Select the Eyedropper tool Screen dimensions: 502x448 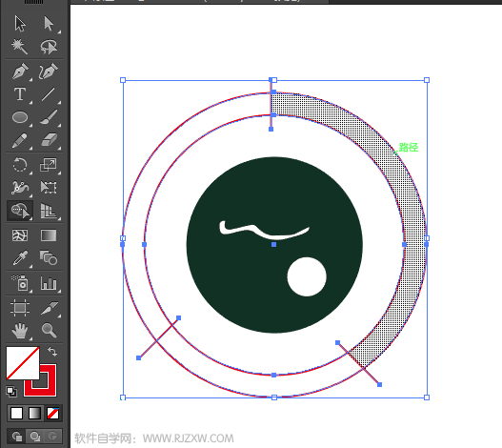click(x=20, y=258)
